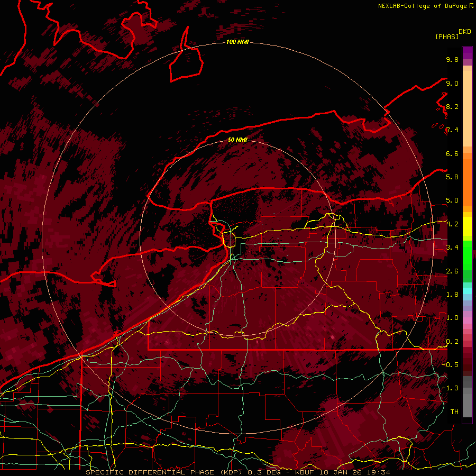The width and height of the screenshot is (476, 476).
Task: Click the 8.2 color scale value
Action: (452, 106)
